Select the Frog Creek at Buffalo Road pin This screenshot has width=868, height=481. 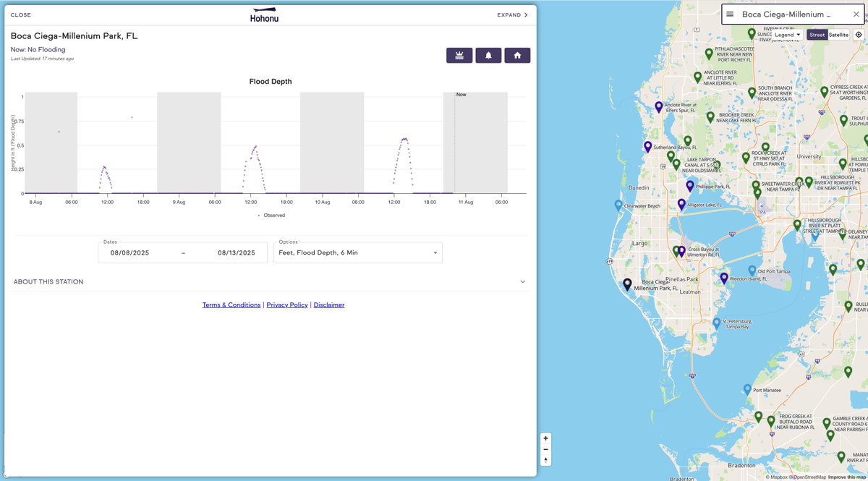pos(772,422)
